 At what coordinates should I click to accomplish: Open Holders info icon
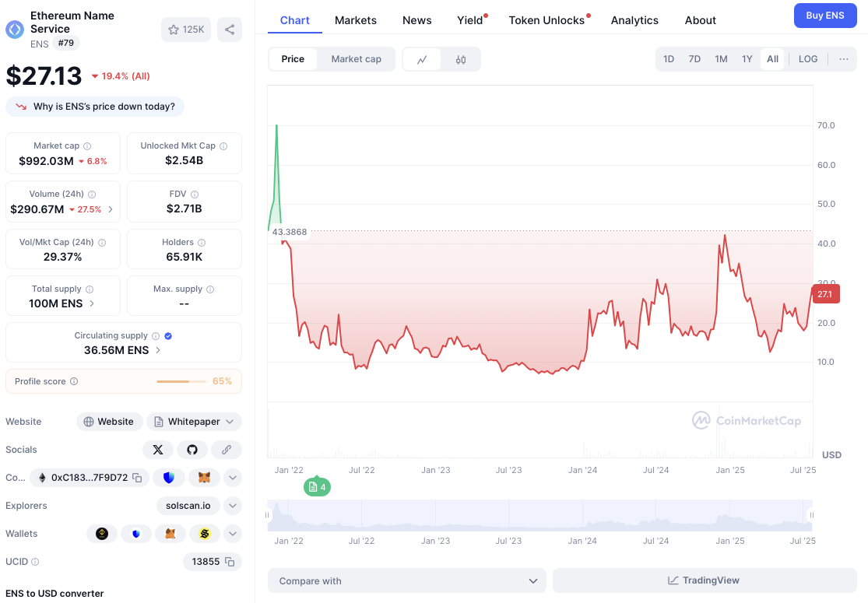tap(202, 242)
